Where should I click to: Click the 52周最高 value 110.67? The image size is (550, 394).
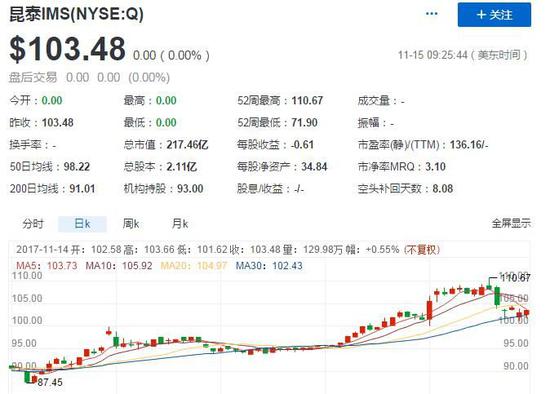307,101
